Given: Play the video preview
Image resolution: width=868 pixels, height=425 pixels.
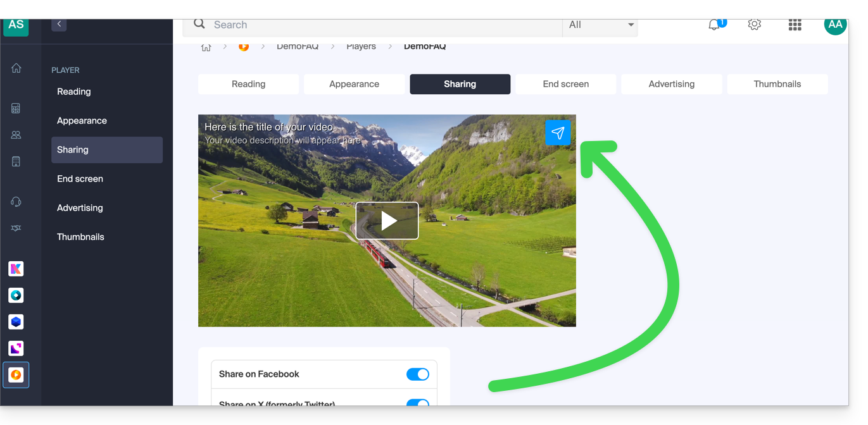Looking at the screenshot, I should [x=387, y=221].
